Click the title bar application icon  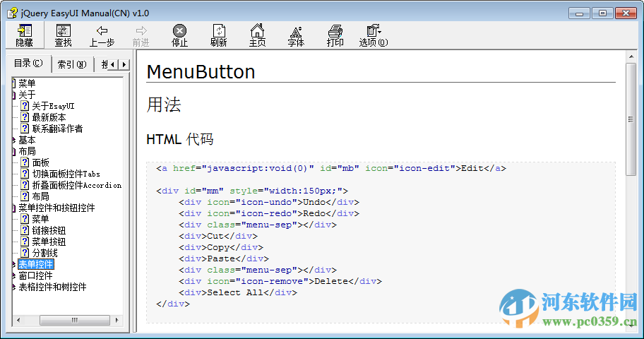(x=12, y=13)
